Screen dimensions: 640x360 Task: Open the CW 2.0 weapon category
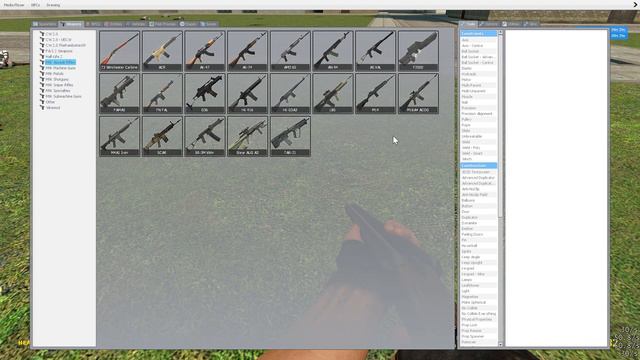pyautogui.click(x=51, y=34)
